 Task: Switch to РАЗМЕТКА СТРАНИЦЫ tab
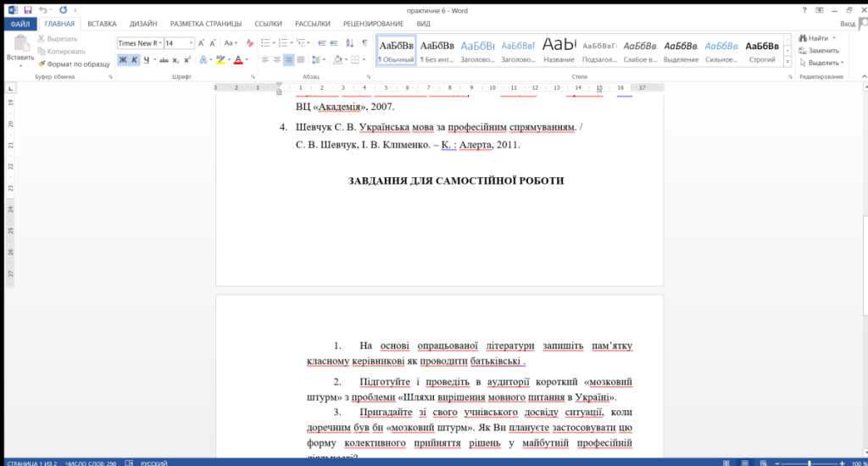[x=206, y=24]
